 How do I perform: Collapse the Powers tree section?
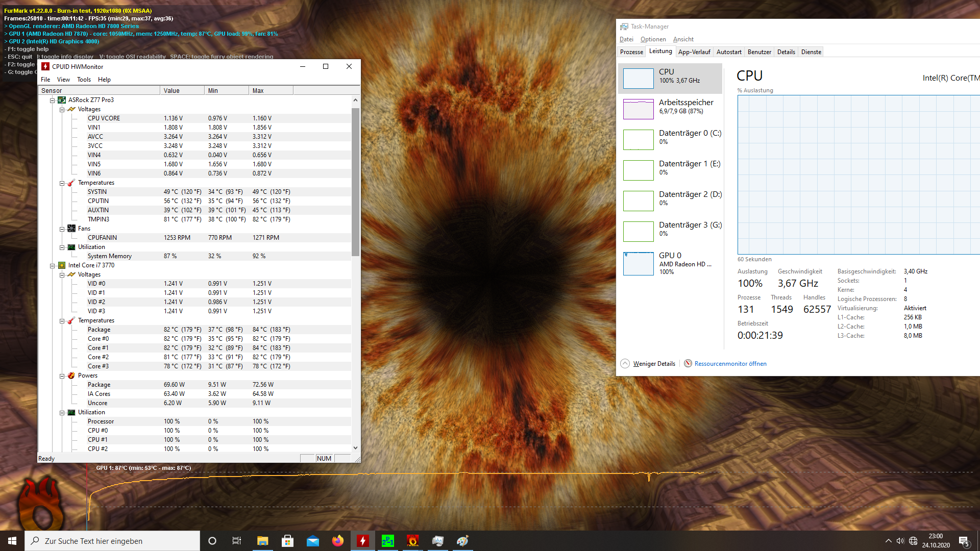click(62, 376)
